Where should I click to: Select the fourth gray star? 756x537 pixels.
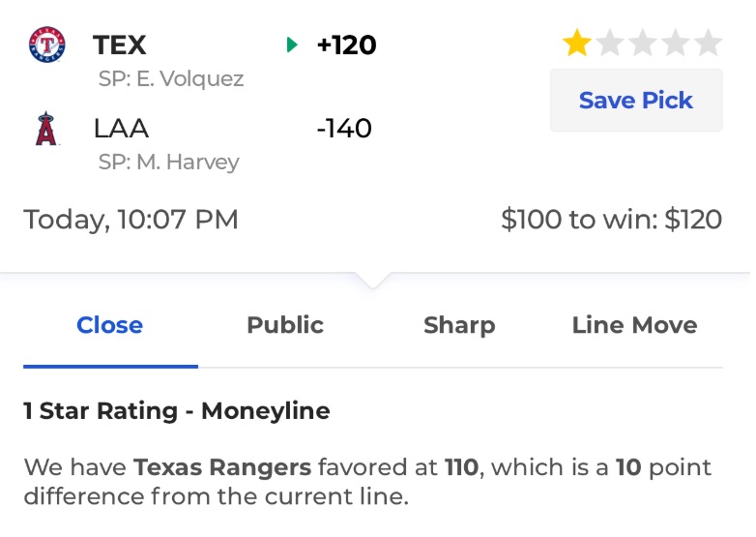[x=676, y=43]
